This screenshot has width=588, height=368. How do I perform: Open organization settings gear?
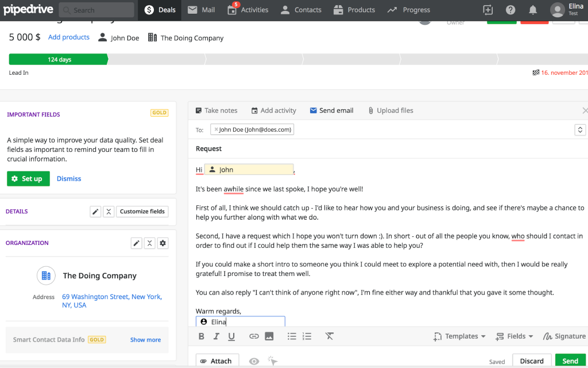click(163, 243)
